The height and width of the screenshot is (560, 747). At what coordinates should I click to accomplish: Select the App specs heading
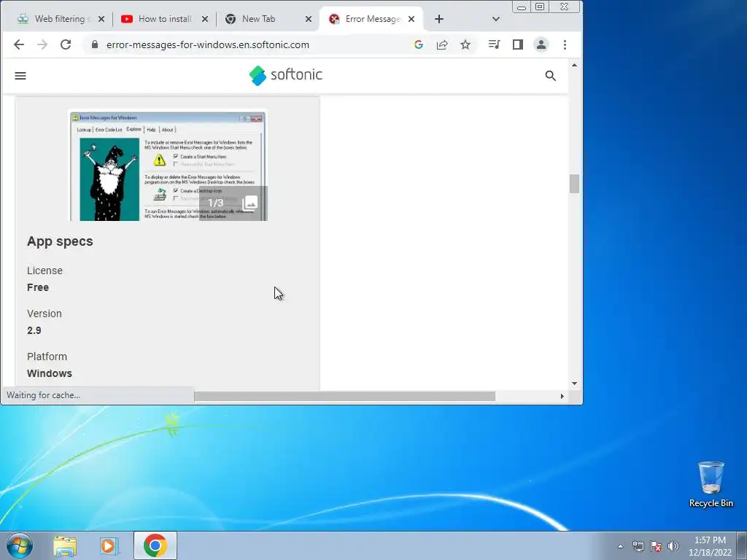(60, 241)
